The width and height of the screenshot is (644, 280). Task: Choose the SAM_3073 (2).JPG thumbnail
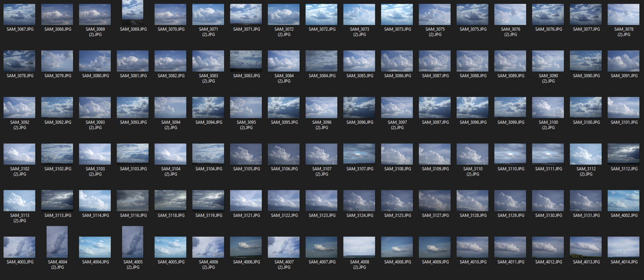(x=359, y=14)
